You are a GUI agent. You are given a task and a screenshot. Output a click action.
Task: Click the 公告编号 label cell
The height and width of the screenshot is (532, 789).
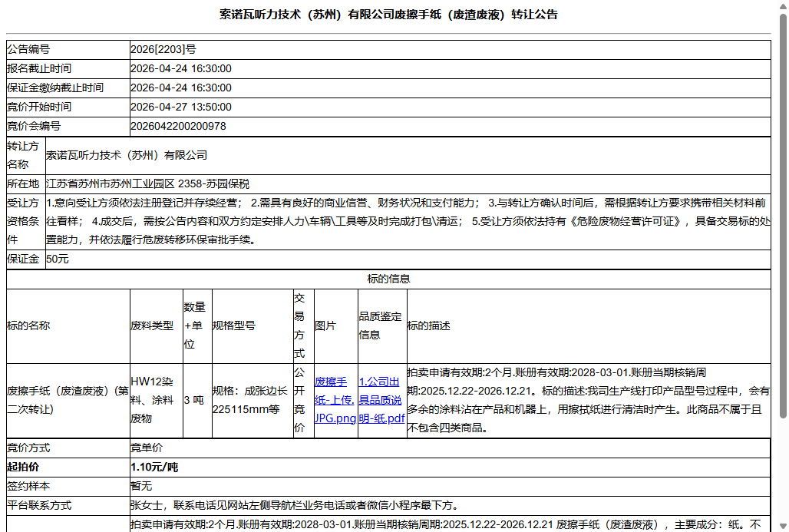point(68,49)
